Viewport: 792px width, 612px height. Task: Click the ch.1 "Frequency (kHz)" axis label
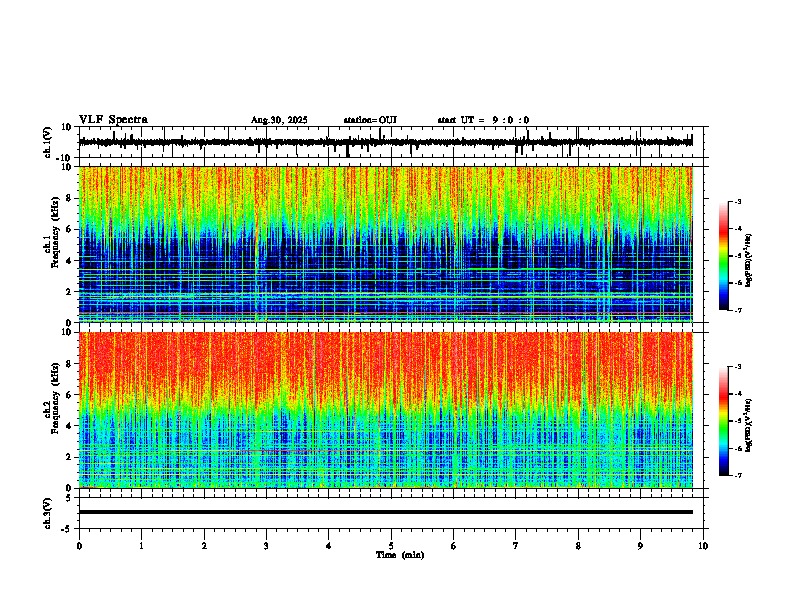pyautogui.click(x=55, y=233)
